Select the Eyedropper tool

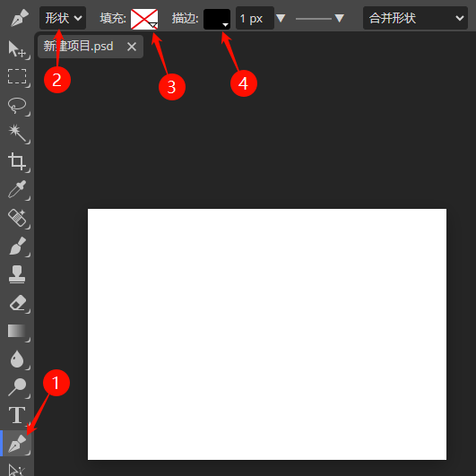[18, 189]
